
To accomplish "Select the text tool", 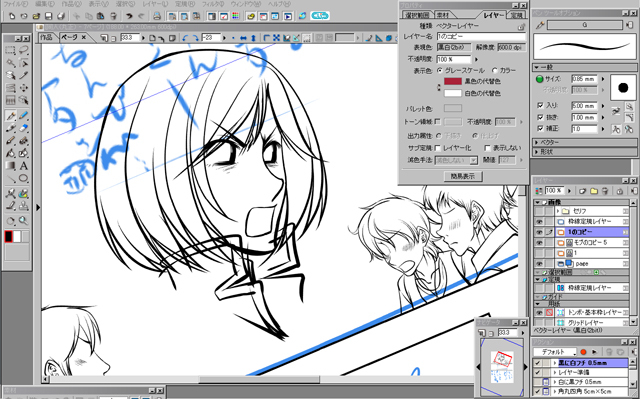I will pyautogui.click(x=23, y=166).
